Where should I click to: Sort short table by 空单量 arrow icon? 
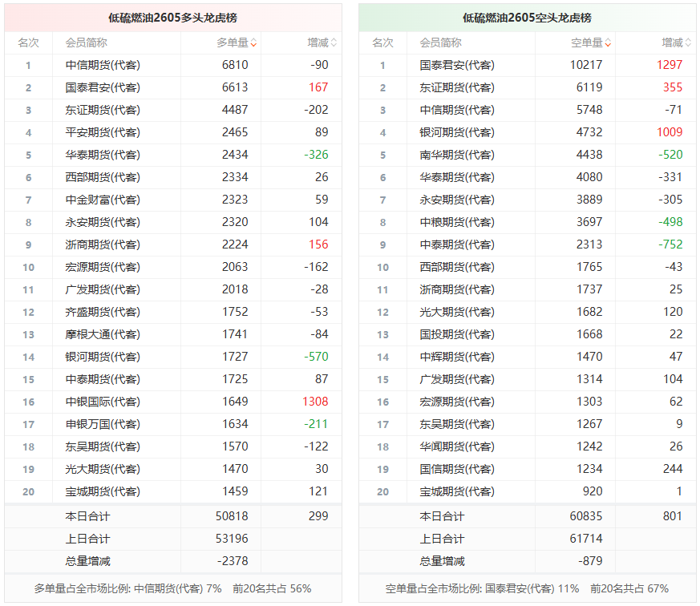click(x=608, y=42)
